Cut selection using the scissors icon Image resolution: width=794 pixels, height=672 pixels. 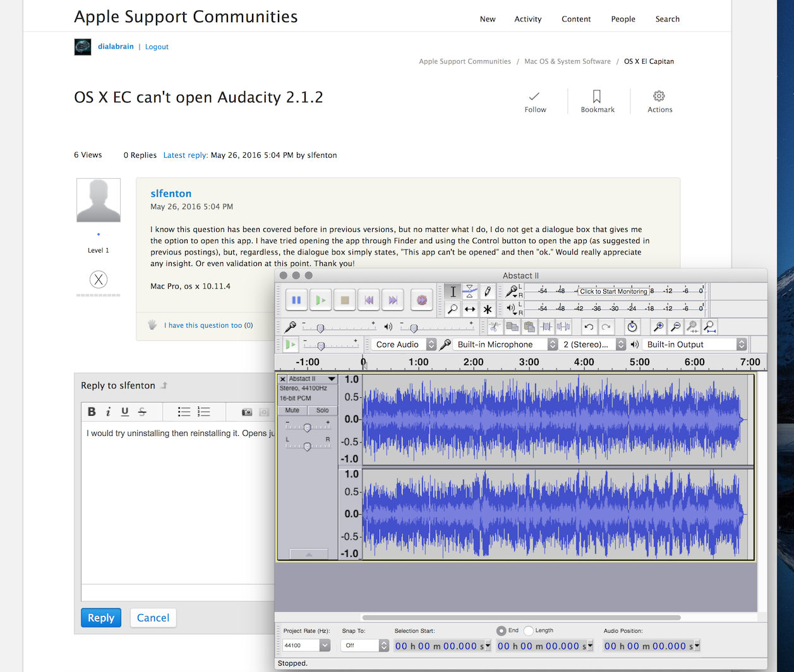click(495, 327)
